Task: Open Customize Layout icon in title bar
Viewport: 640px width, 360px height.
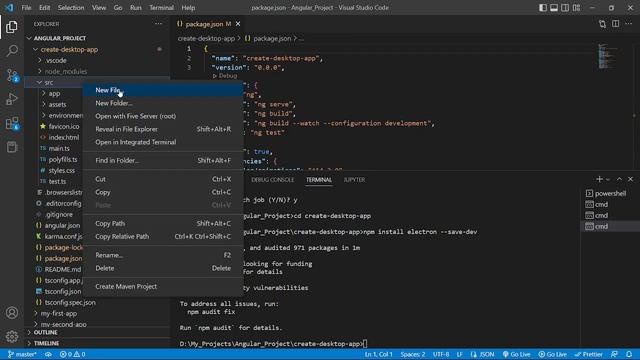Action: 576,8
